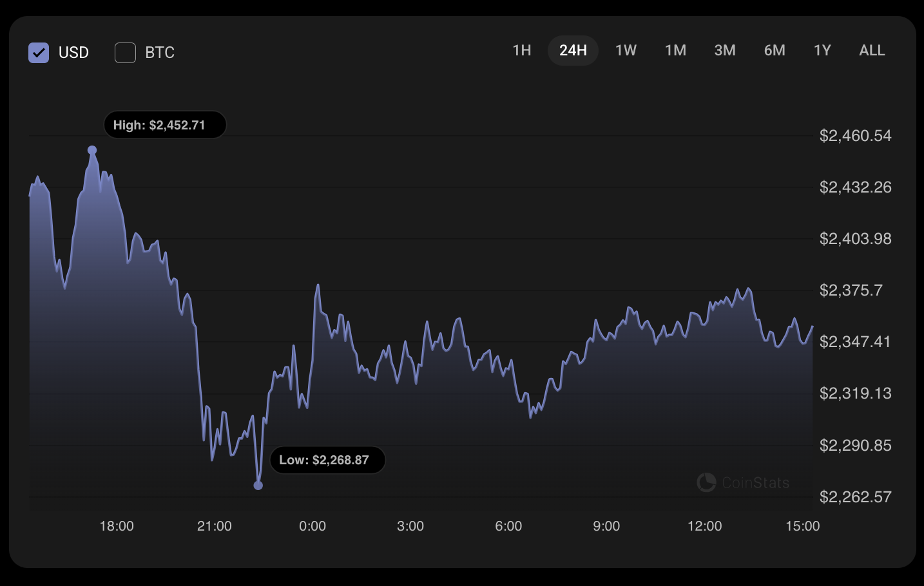
Task: Select the 1H time range tab
Action: 522,50
